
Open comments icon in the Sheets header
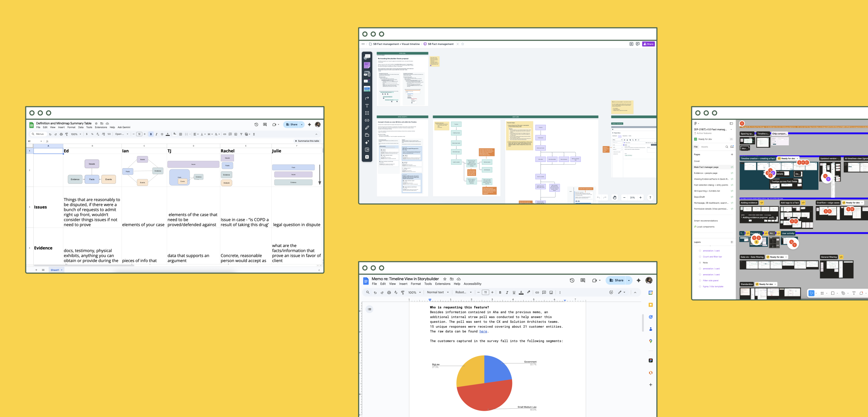coord(265,124)
